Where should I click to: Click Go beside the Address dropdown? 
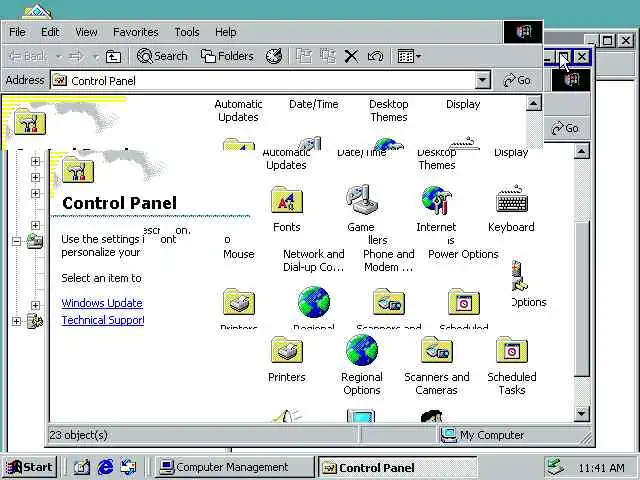click(517, 80)
